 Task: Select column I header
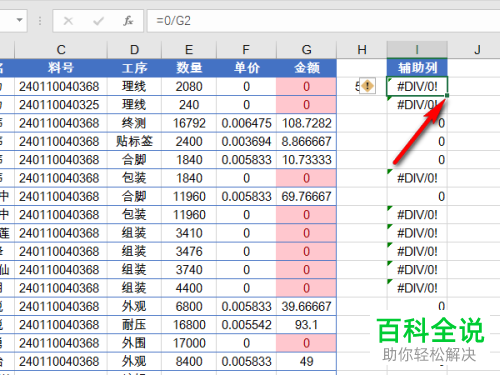coord(417,50)
